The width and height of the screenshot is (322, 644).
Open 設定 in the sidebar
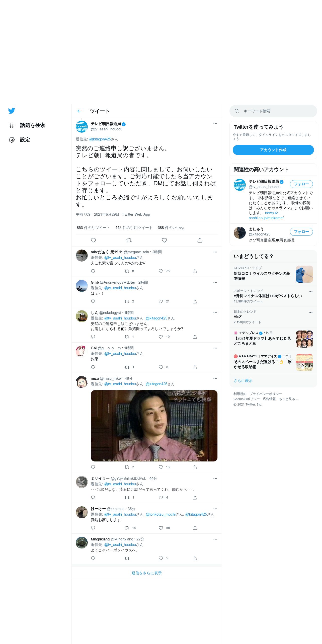point(20,140)
